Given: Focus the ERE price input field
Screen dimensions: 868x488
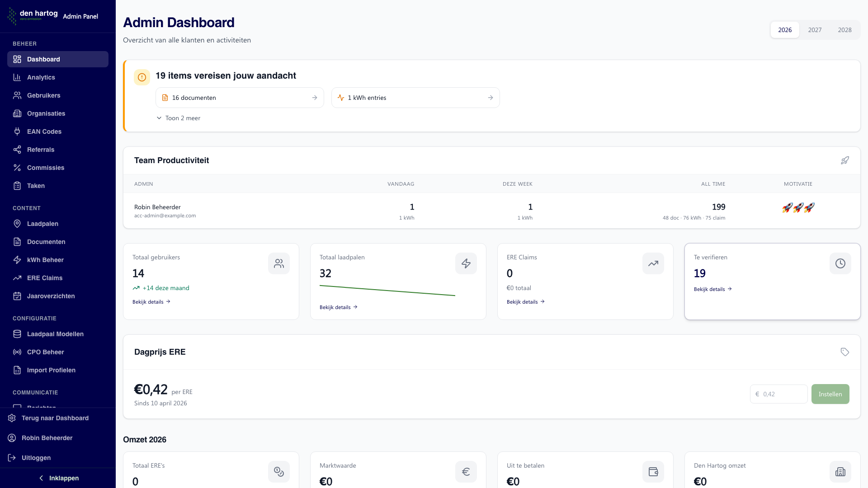Looking at the screenshot, I should pos(778,394).
